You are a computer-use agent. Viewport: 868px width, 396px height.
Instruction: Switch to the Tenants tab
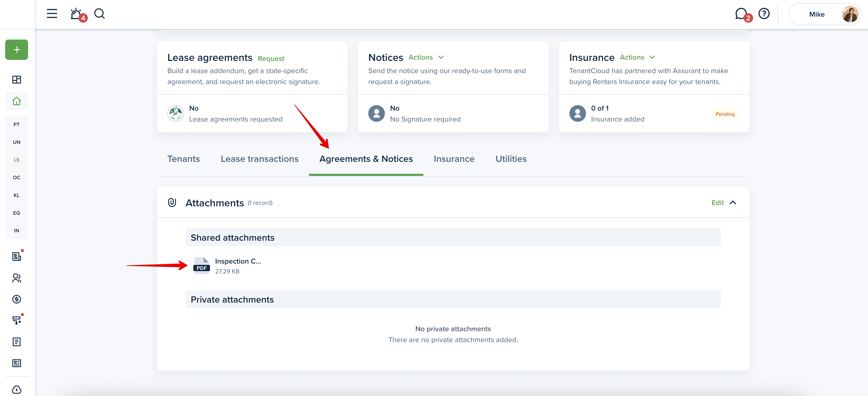184,159
